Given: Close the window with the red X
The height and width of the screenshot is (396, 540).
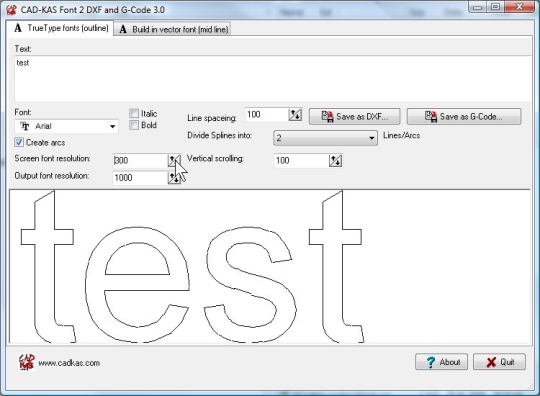Looking at the screenshot, I should [520, 7].
